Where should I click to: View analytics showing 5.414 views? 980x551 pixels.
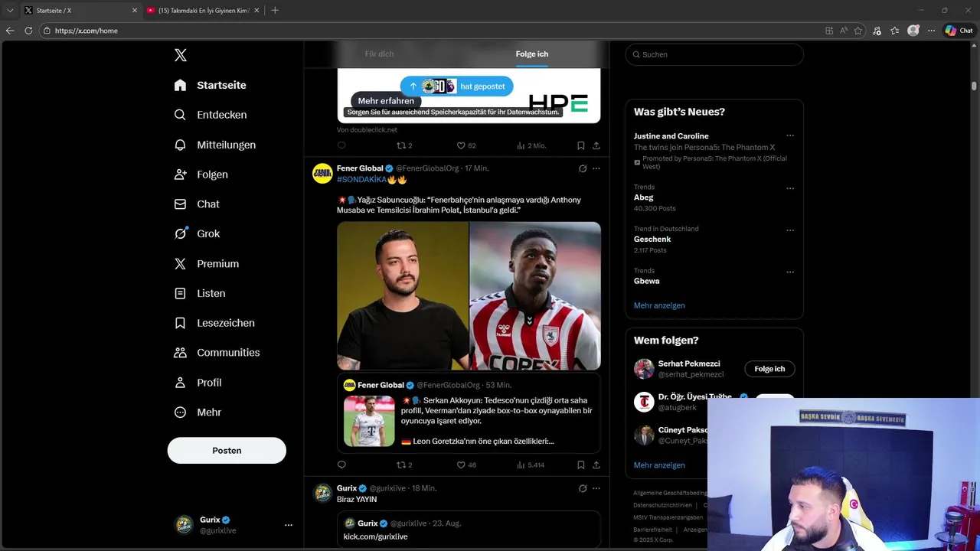(531, 465)
